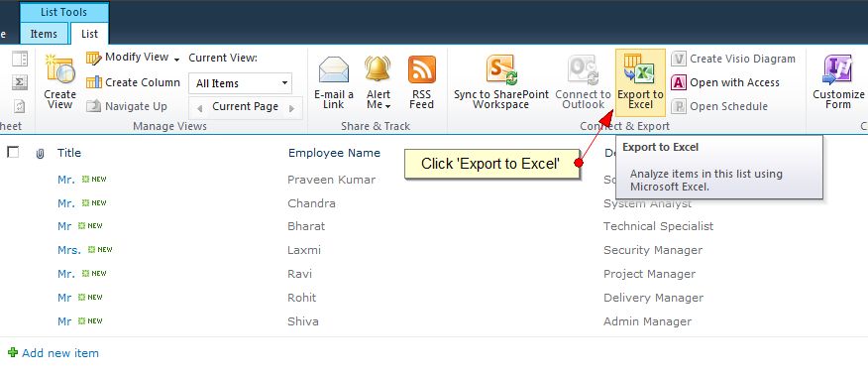868x379 pixels.
Task: Click the Create Column button
Action: 134,82
